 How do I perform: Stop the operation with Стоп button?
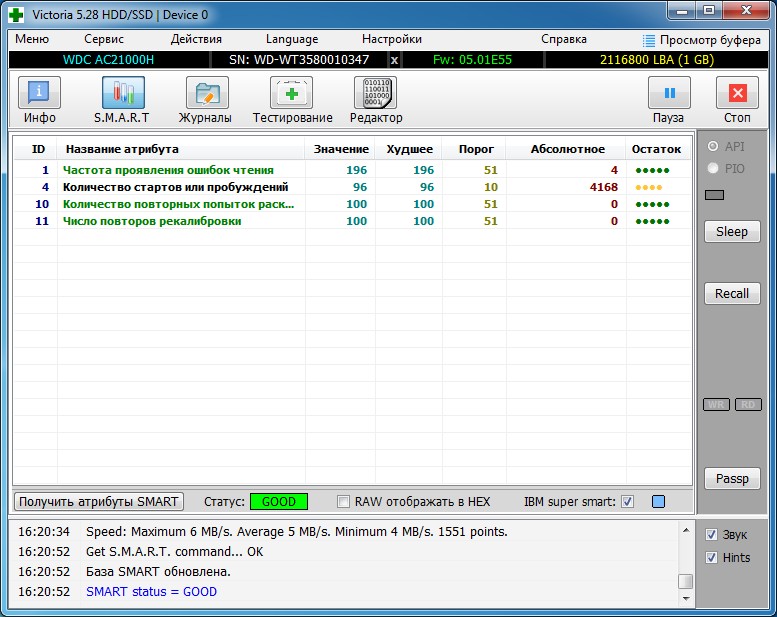737,93
